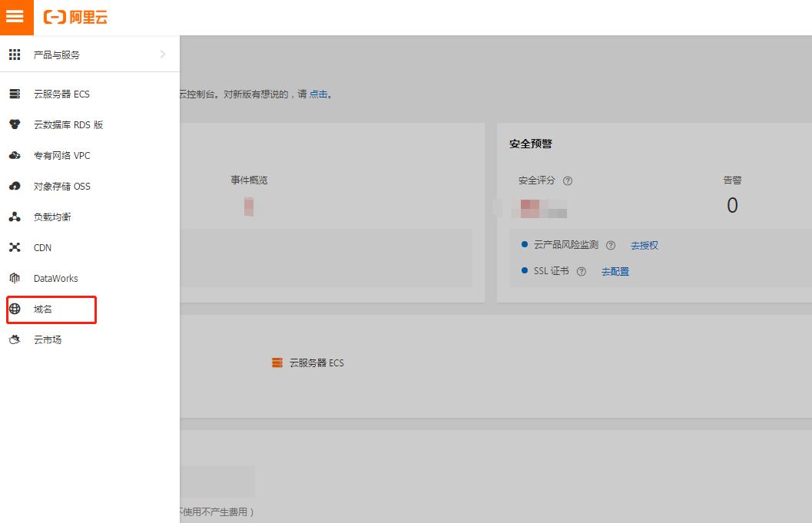Click the 负载均衡 sidebar icon
The image size is (812, 523).
[x=14, y=217]
